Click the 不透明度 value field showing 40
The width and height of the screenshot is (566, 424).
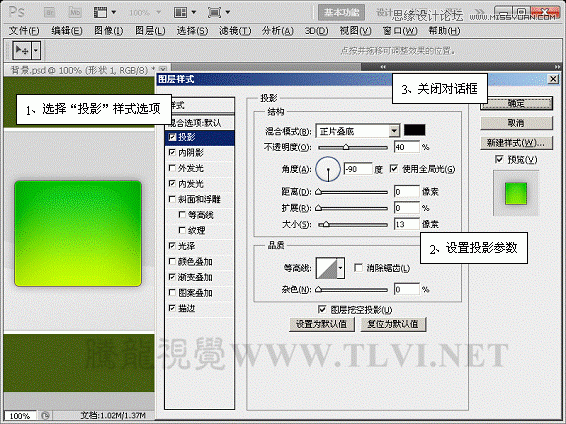407,147
